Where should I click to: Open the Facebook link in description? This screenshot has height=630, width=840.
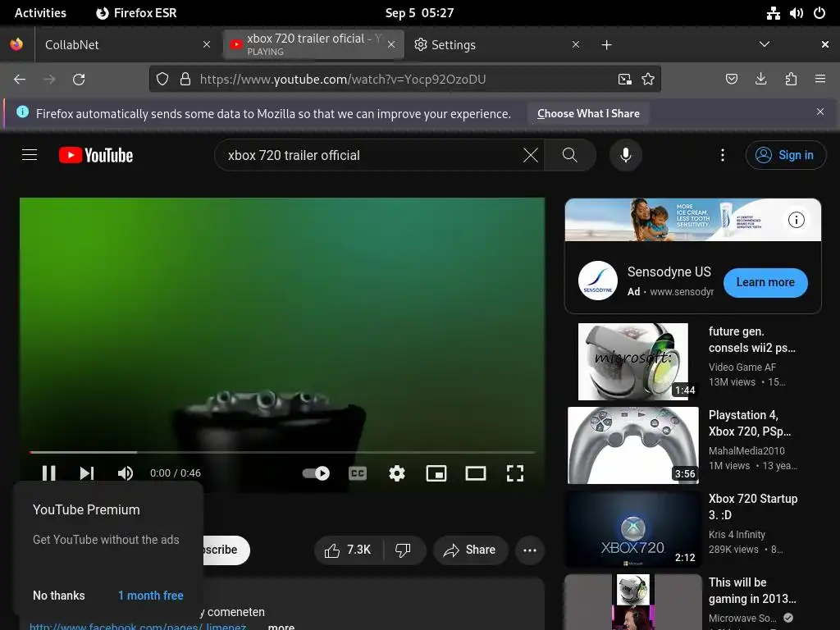pyautogui.click(x=138, y=626)
